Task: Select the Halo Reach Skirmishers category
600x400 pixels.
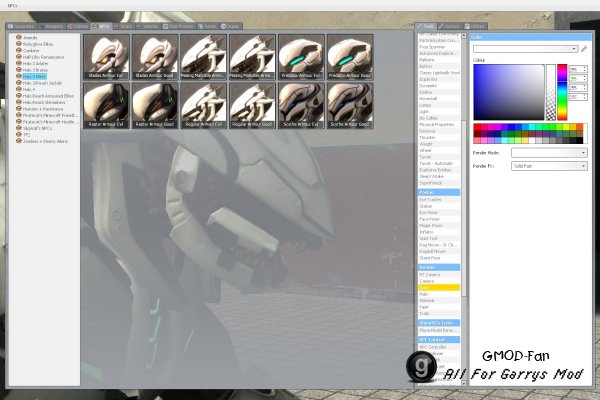Action: point(44,102)
